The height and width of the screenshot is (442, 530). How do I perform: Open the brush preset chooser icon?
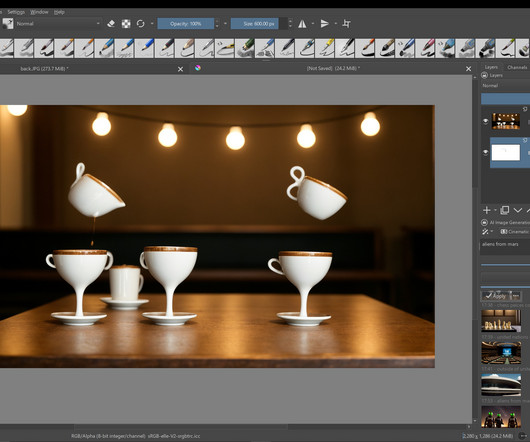[8, 24]
